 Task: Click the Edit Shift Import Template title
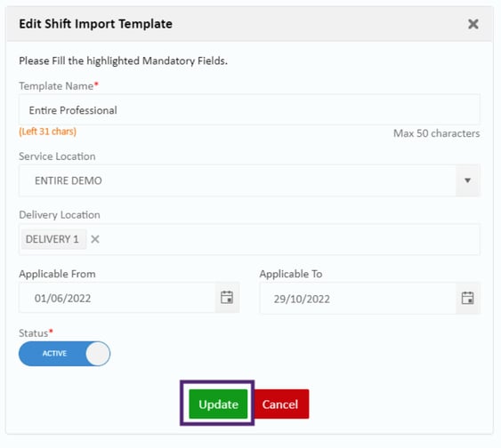point(95,24)
